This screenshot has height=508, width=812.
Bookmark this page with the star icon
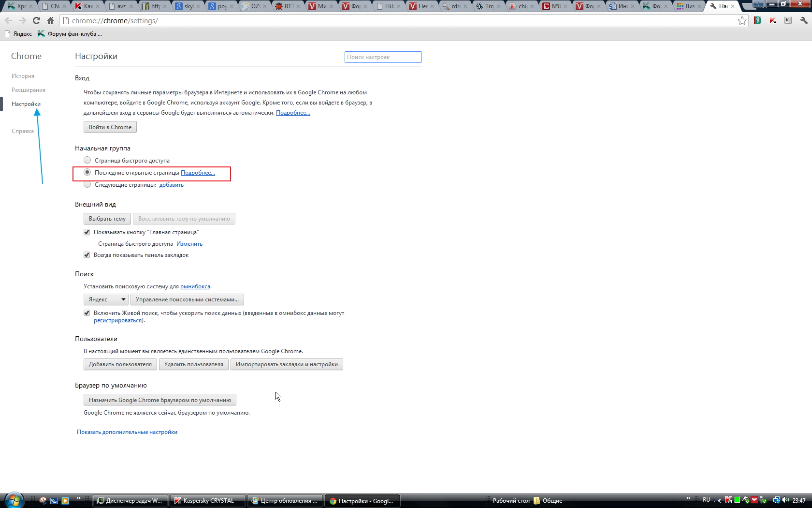(742, 21)
